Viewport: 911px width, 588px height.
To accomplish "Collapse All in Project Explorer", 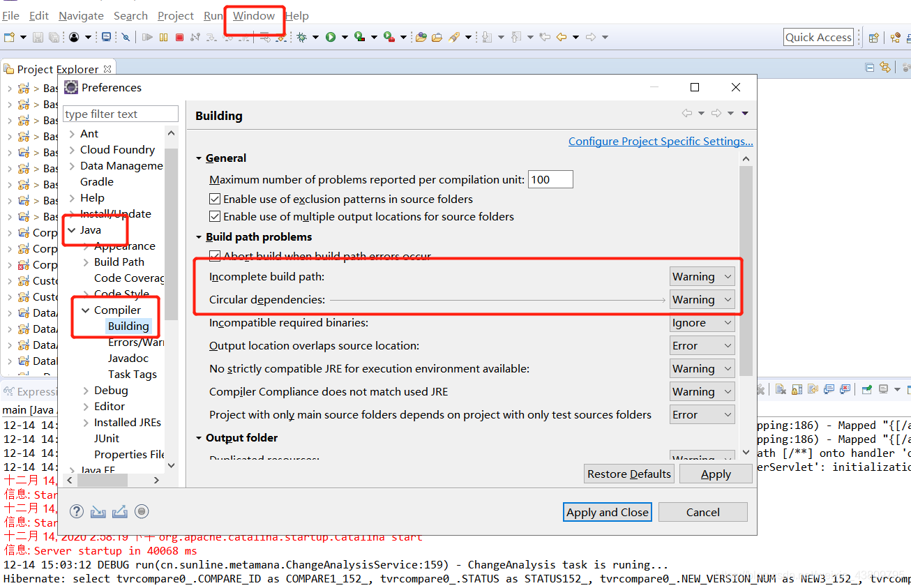I will (870, 68).
